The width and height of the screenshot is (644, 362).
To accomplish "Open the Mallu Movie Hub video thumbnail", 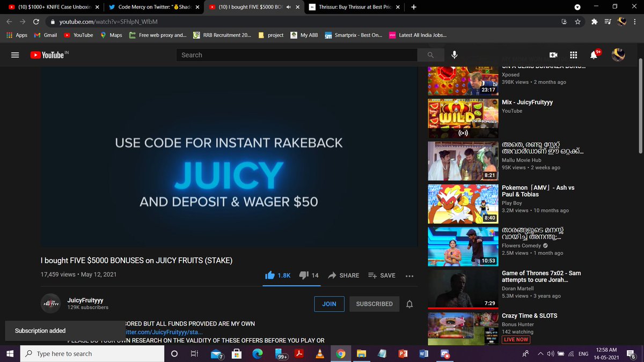I will click(463, 161).
